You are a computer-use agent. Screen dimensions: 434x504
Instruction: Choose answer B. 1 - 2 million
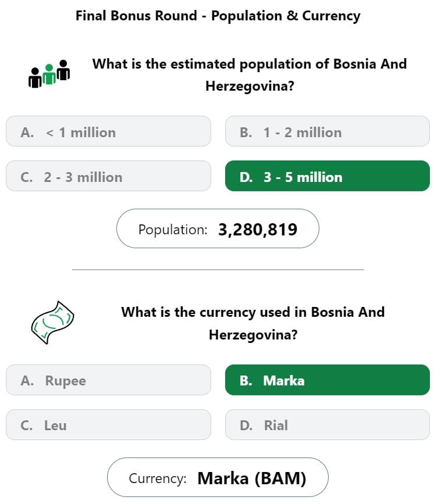click(x=327, y=131)
